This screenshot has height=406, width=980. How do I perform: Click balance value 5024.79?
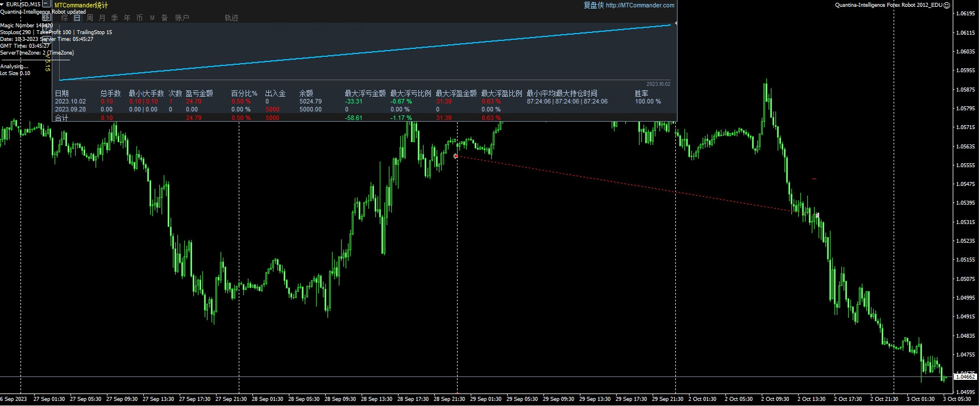[310, 102]
